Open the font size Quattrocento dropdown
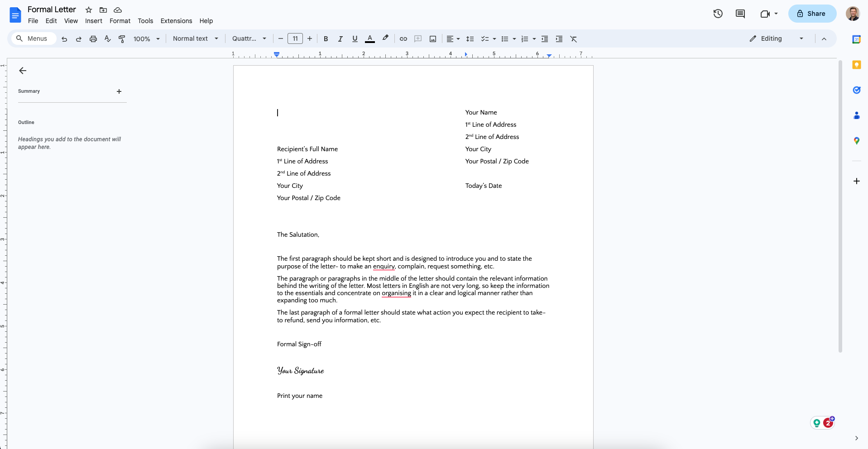The height and width of the screenshot is (449, 868). [x=249, y=38]
